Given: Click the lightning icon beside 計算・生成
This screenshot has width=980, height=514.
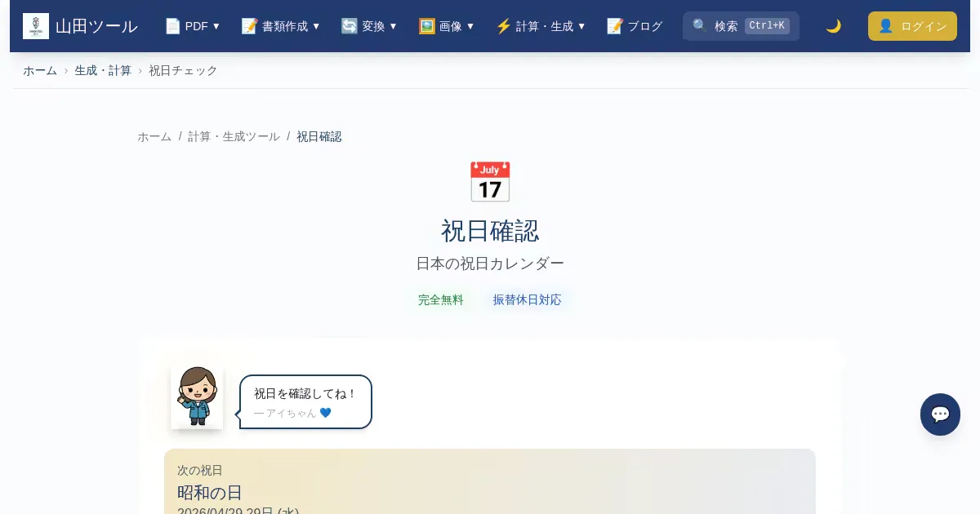Looking at the screenshot, I should (x=503, y=26).
